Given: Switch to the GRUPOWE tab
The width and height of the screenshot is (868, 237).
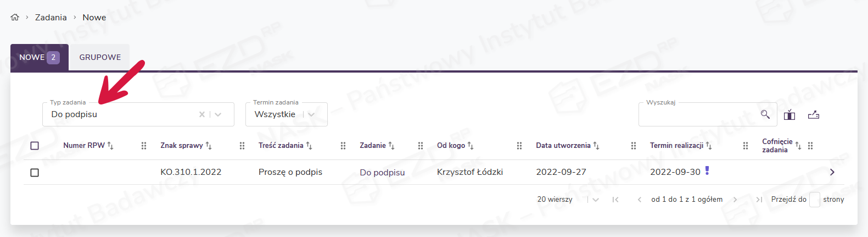Looking at the screenshot, I should pyautogui.click(x=100, y=57).
